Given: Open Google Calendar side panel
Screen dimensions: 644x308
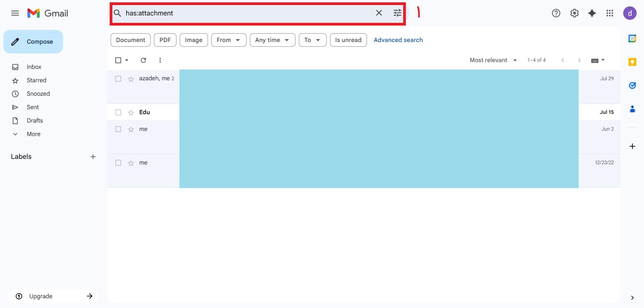Looking at the screenshot, I should pos(632,39).
